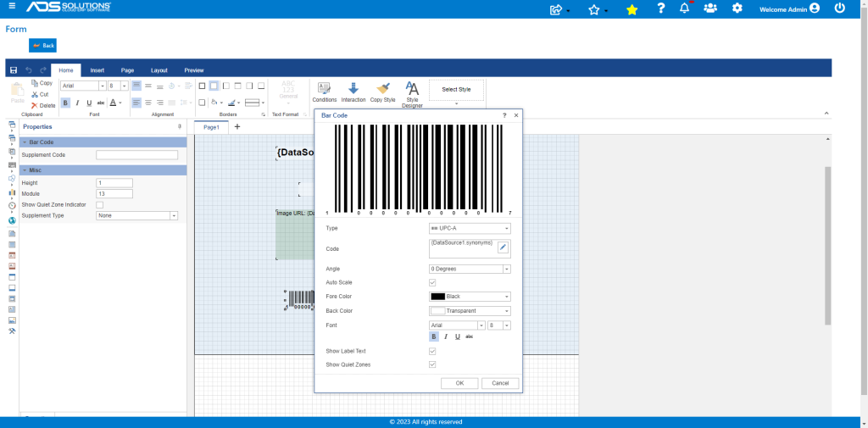Toggle Strikethrough in the Bar Code dialog
Image resolution: width=868 pixels, height=428 pixels.
(x=470, y=336)
